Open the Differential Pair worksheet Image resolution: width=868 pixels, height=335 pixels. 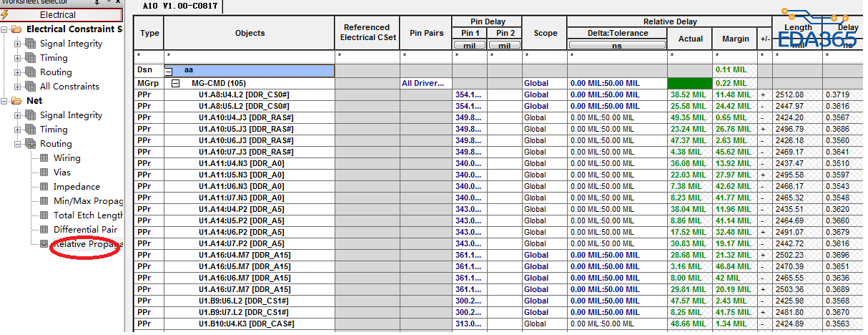tap(85, 230)
